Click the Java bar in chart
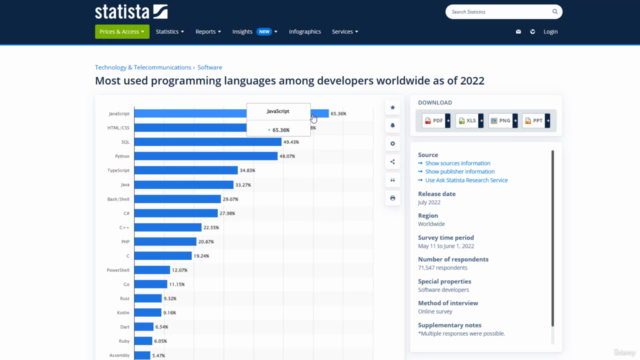Viewport: 640px width, 360px height. tap(184, 185)
